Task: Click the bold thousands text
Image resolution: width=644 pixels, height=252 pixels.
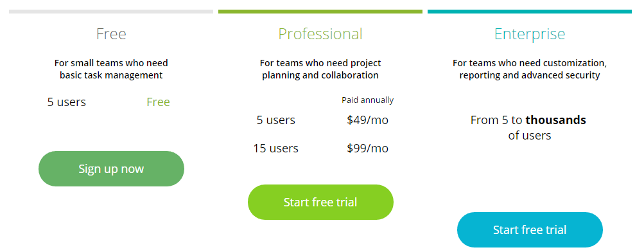Action: click(x=555, y=120)
